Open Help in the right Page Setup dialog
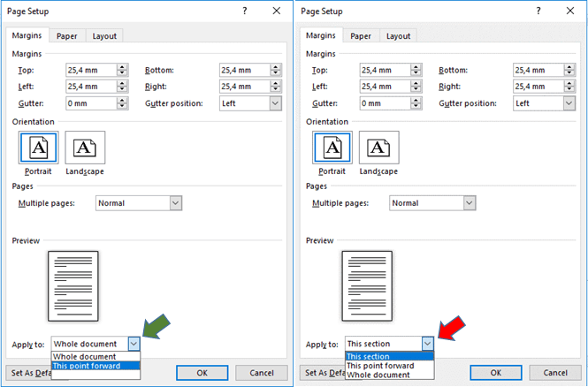Image resolution: width=588 pixels, height=387 pixels. (x=538, y=11)
